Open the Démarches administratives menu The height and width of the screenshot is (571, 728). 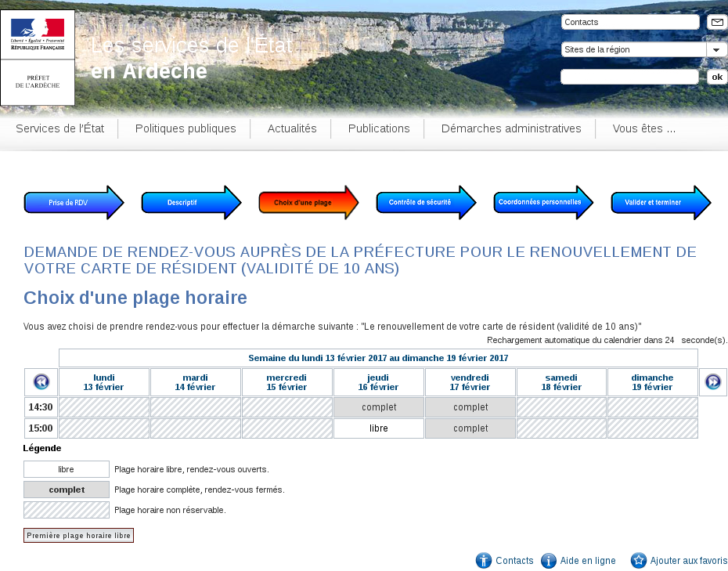[511, 128]
